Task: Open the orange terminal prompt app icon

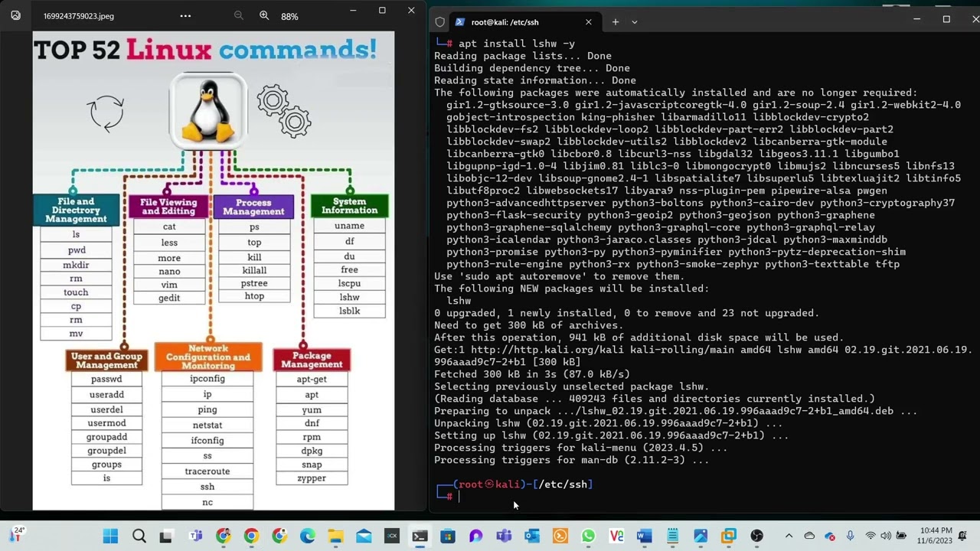Action: tap(560, 536)
